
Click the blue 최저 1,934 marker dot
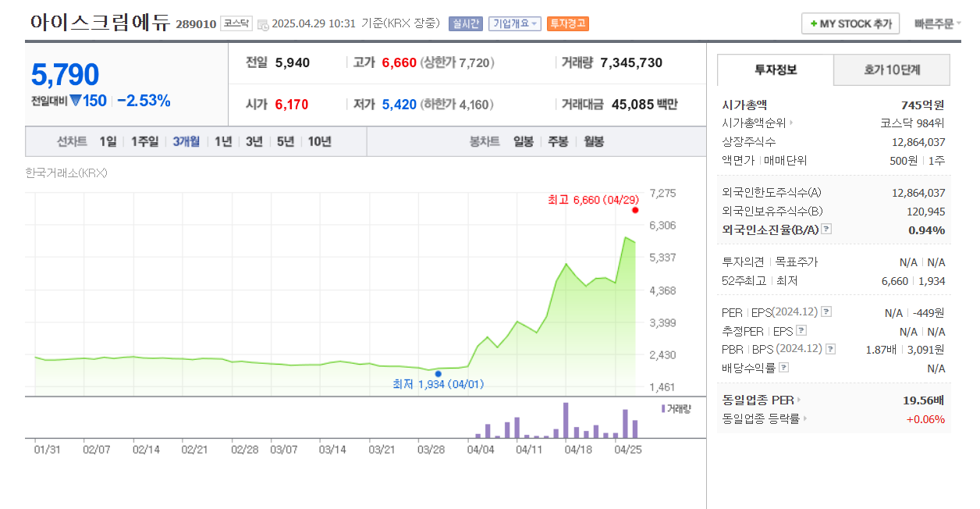tap(438, 374)
